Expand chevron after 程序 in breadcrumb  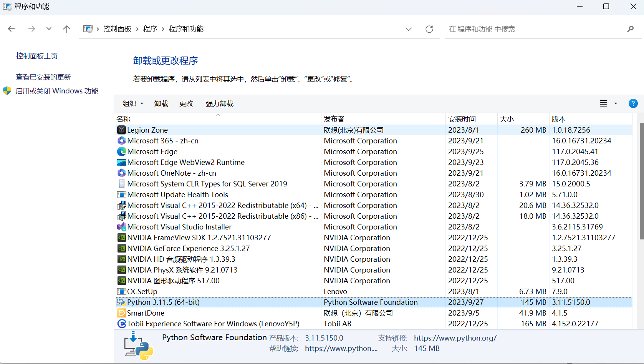pyautogui.click(x=163, y=29)
